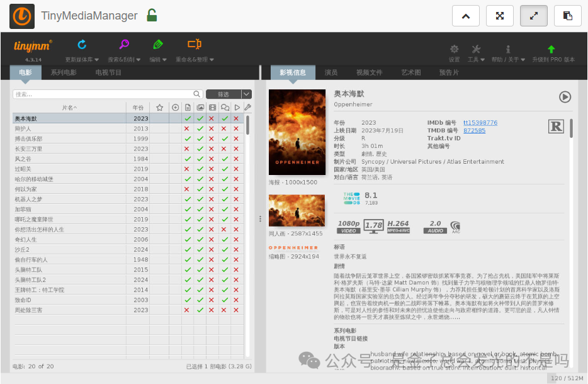Play the Oppenheimer trailer with play icon
Screen dimensions: 588x384
tap(565, 97)
